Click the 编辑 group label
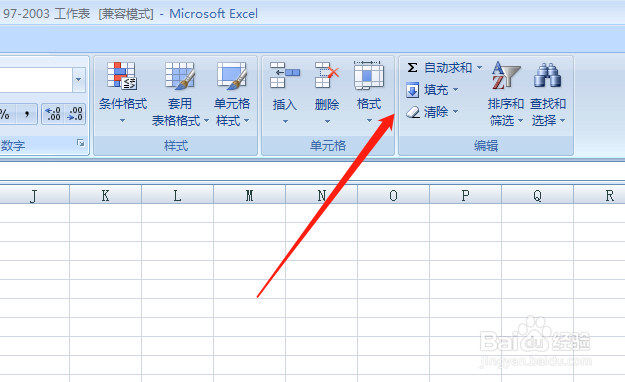Viewport: 625px width, 382px height. pyautogui.click(x=486, y=146)
